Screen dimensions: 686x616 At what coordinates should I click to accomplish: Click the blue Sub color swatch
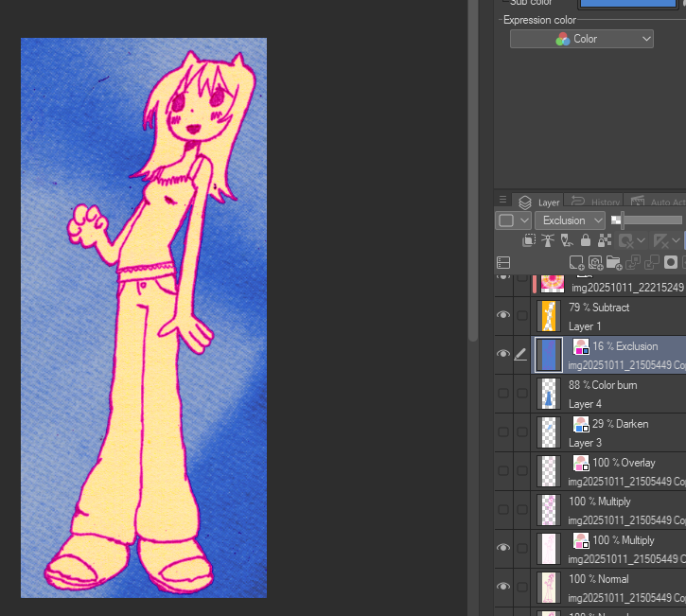click(627, 4)
